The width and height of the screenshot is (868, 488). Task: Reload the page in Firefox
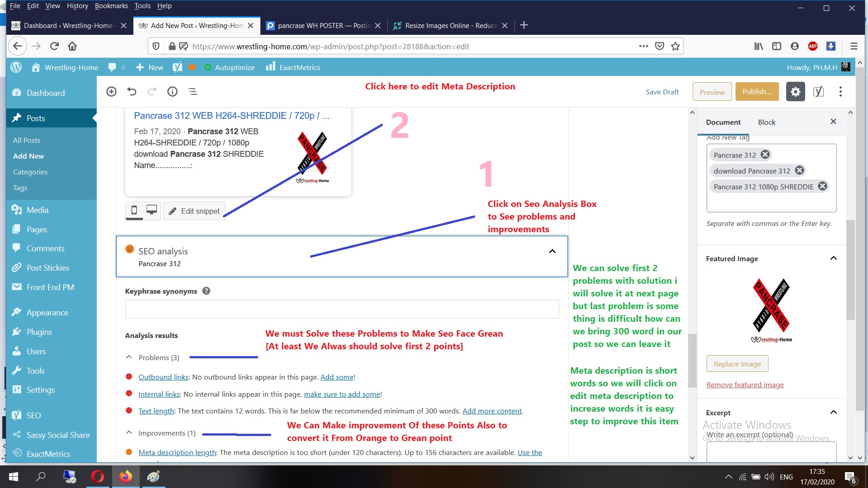point(54,46)
